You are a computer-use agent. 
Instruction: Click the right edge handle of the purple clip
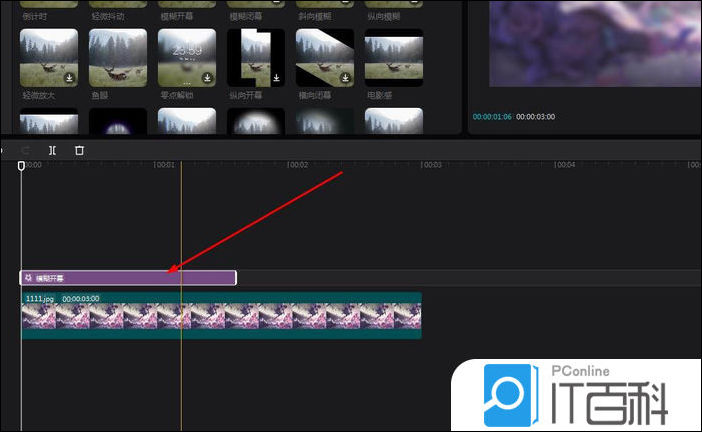(235, 278)
